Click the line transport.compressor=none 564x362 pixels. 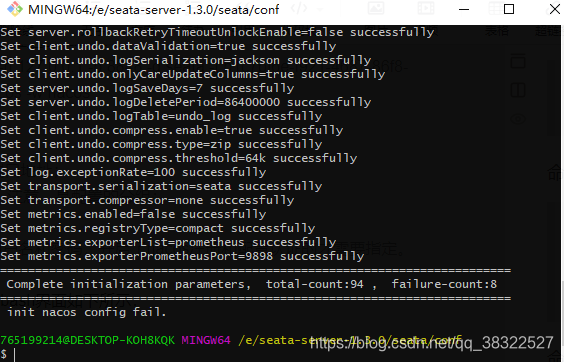pos(147,201)
